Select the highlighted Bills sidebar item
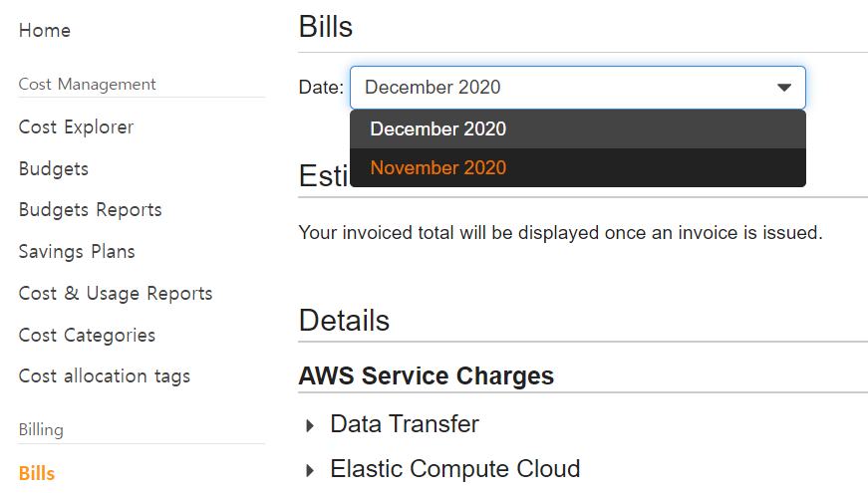Viewport: 868px width, 493px height. [37, 473]
